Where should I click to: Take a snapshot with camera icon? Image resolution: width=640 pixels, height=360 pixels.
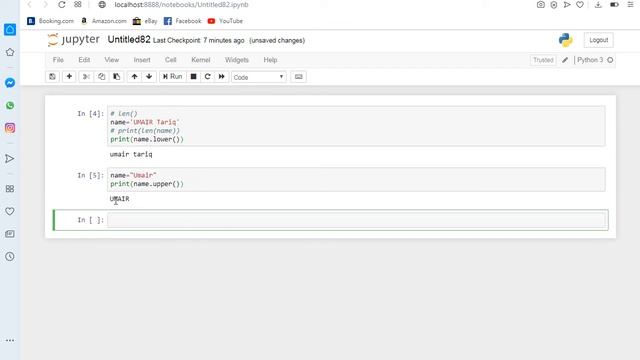(540, 4)
